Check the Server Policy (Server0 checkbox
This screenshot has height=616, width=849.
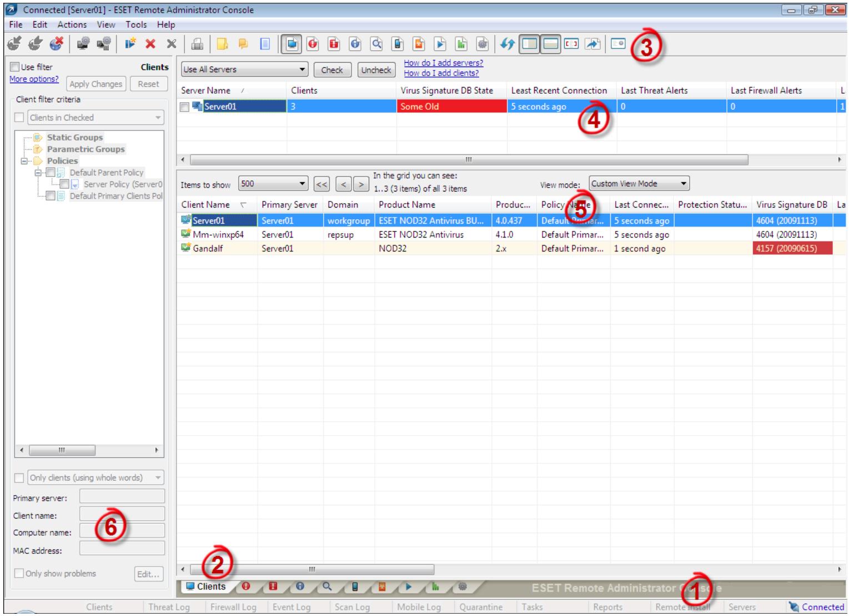pyautogui.click(x=64, y=184)
